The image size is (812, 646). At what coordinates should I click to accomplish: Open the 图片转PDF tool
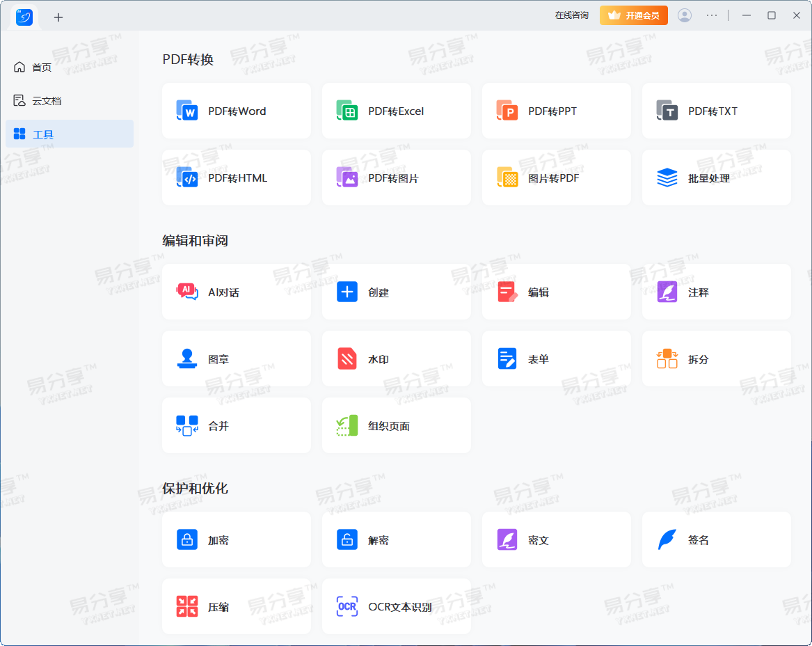coord(556,178)
